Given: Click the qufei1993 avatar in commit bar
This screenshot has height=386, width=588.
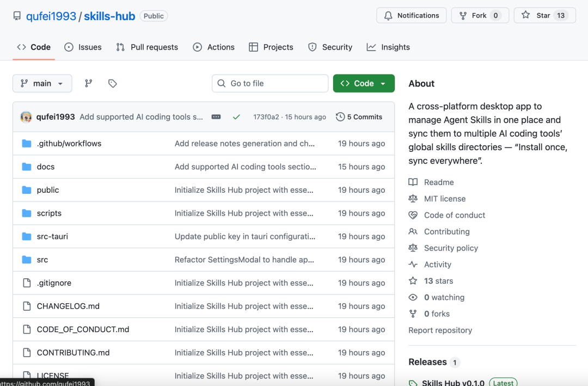Looking at the screenshot, I should pyautogui.click(x=26, y=117).
